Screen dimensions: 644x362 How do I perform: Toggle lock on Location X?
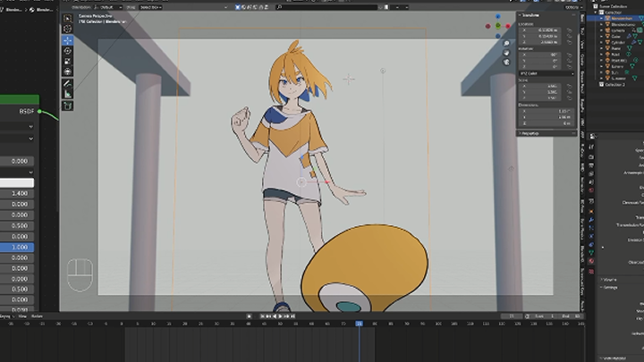(x=569, y=30)
